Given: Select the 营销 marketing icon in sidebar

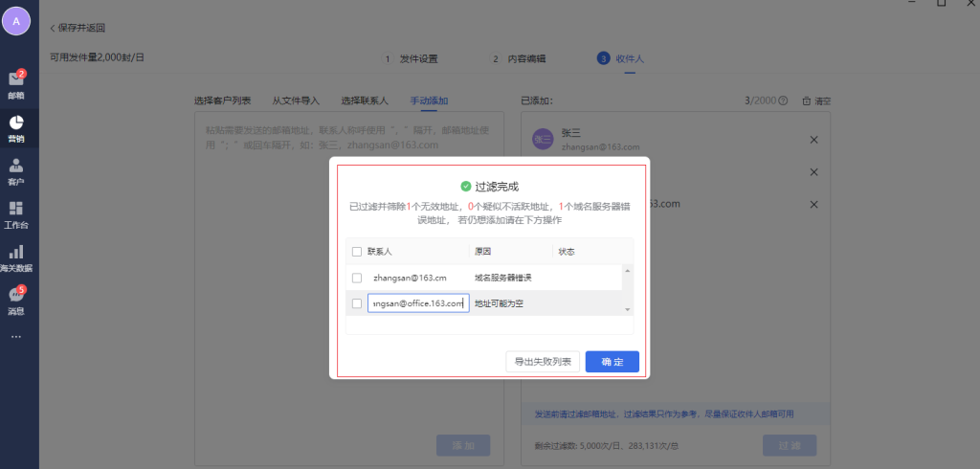Looking at the screenshot, I should 16,124.
